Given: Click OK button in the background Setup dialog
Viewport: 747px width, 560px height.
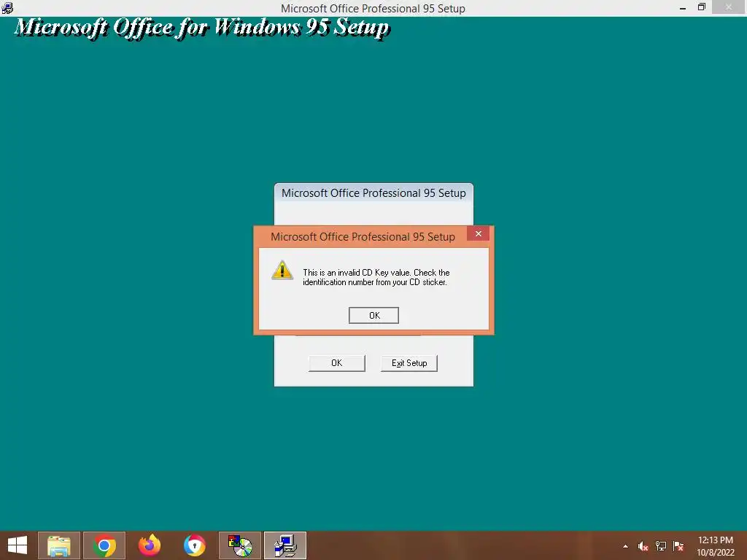Looking at the screenshot, I should pos(336,363).
